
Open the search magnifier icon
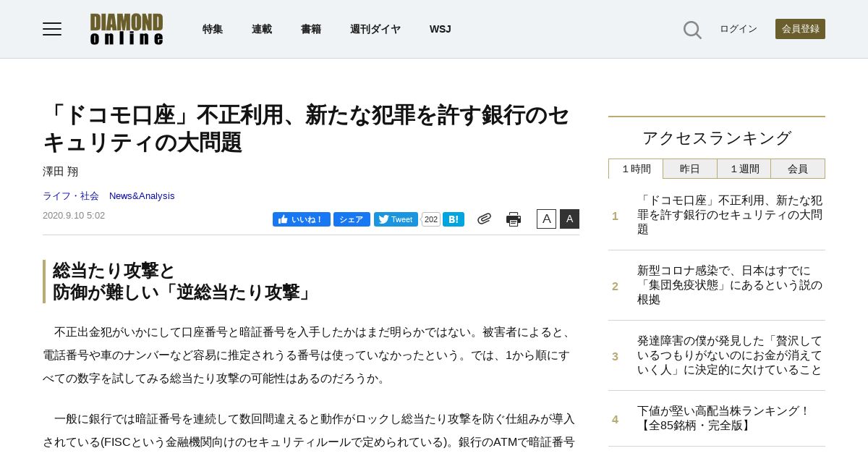tap(692, 30)
